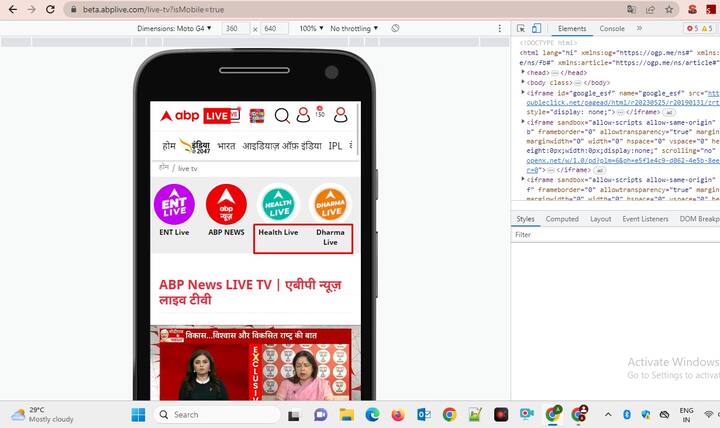Image resolution: width=720 pixels, height=428 pixels.
Task: Open the Dharma Live channel icon
Action: tap(330, 204)
